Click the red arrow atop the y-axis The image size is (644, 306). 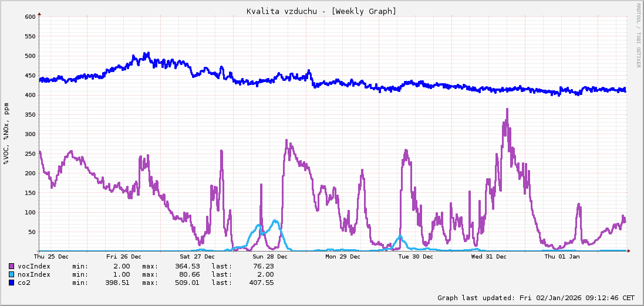coord(39,13)
